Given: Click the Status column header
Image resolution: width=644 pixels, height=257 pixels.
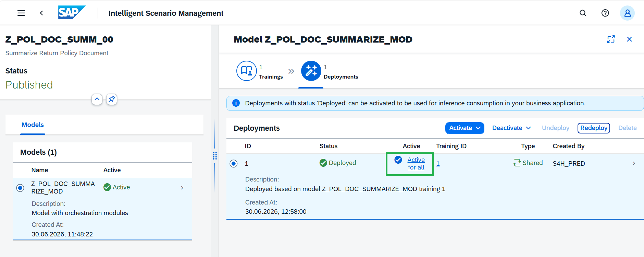Looking at the screenshot, I should point(328,146).
